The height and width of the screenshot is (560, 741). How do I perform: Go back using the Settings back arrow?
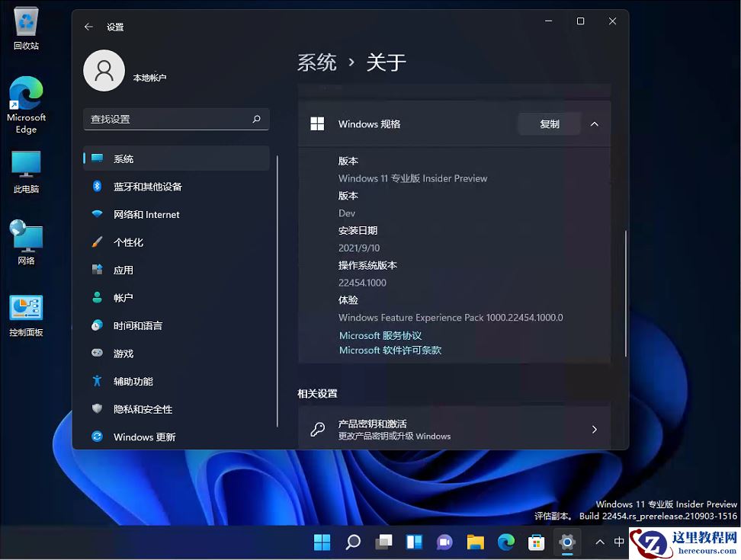tap(88, 26)
